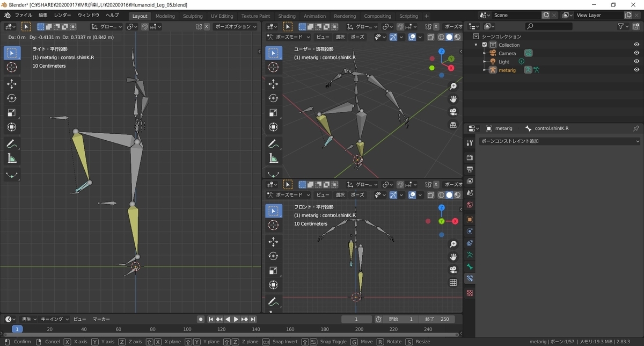Click the zoom magnifier in perspective viewport
Viewport: 644px width, 346px height.
click(x=453, y=86)
